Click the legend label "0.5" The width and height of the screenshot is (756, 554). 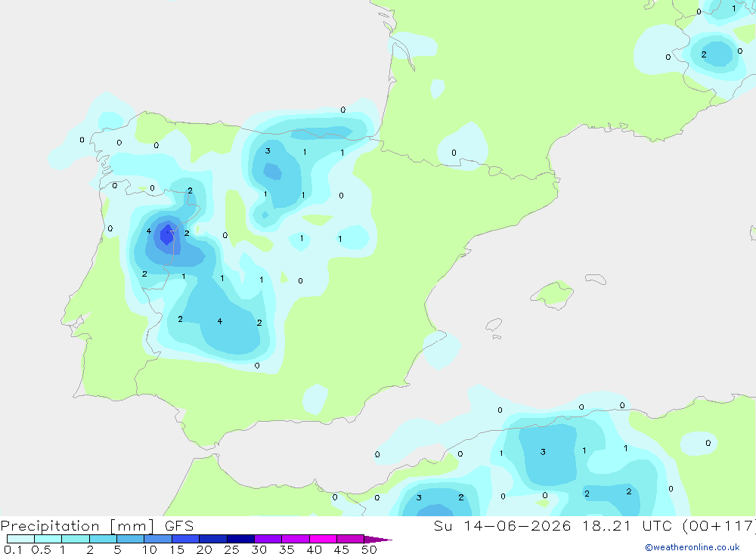pos(41,549)
